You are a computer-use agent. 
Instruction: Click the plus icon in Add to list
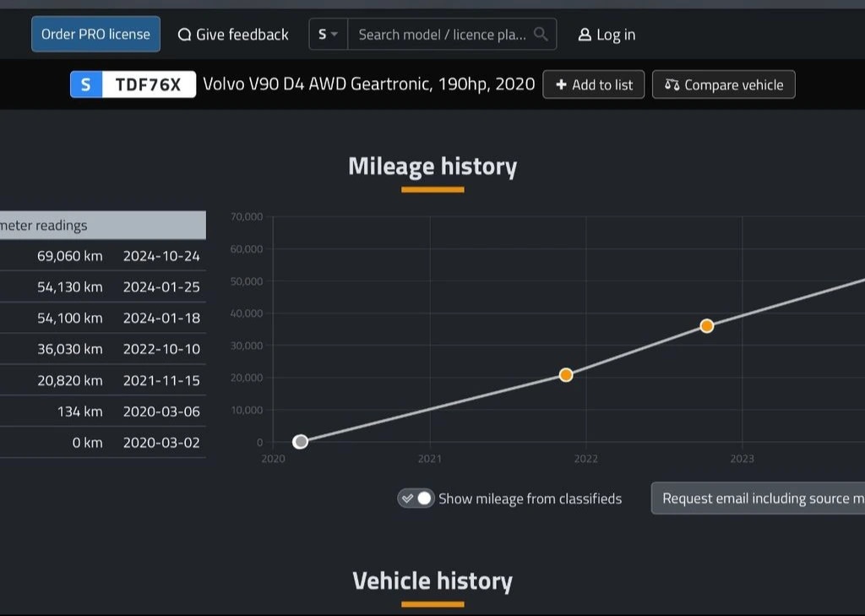[561, 84]
